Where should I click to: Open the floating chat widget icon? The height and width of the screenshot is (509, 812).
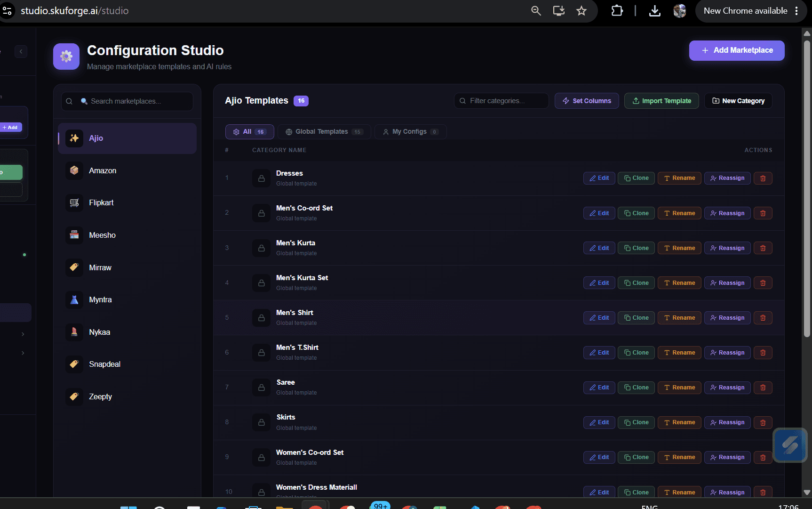790,445
